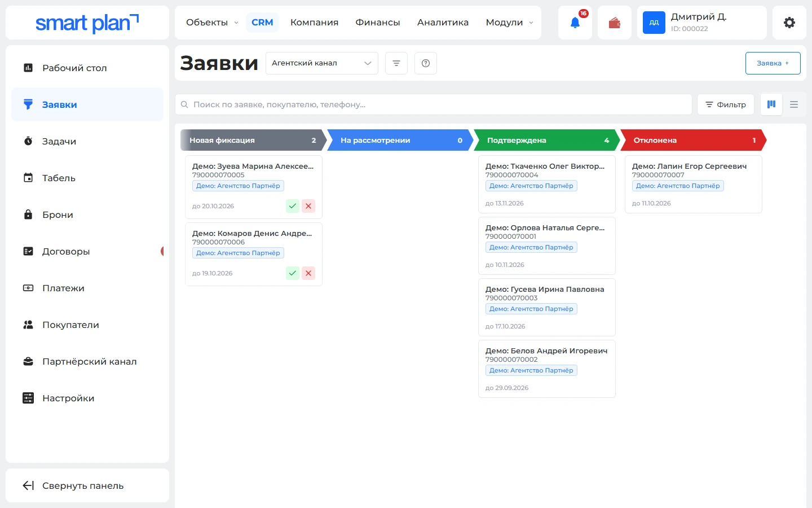The width and height of the screenshot is (812, 508).
Task: Click the Рабочий стол sidebar icon
Action: 28,68
